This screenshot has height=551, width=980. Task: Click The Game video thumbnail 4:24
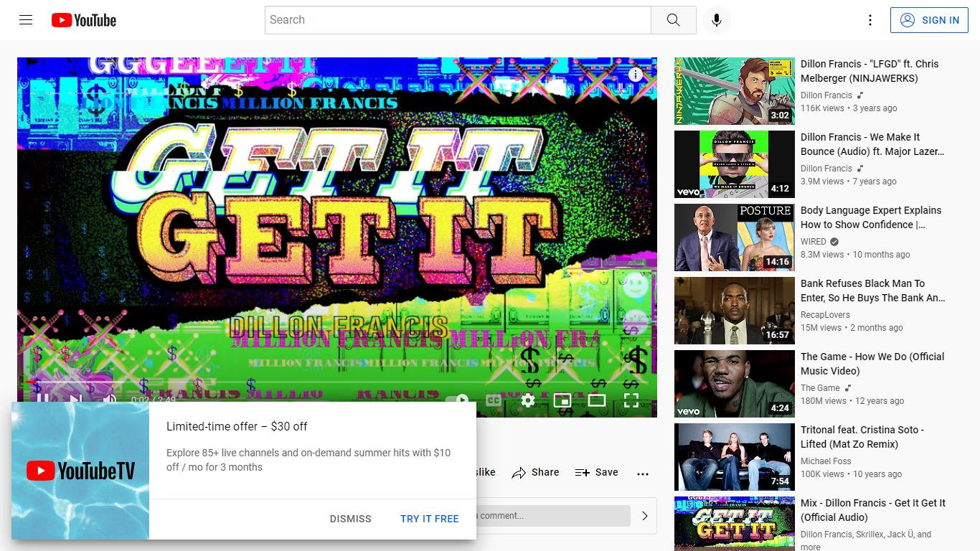point(735,384)
